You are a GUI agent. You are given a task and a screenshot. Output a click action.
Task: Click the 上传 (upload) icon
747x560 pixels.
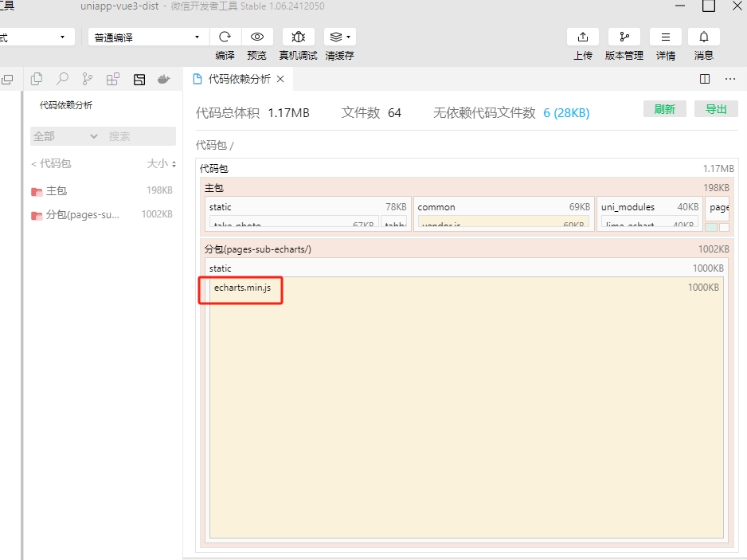click(x=582, y=37)
